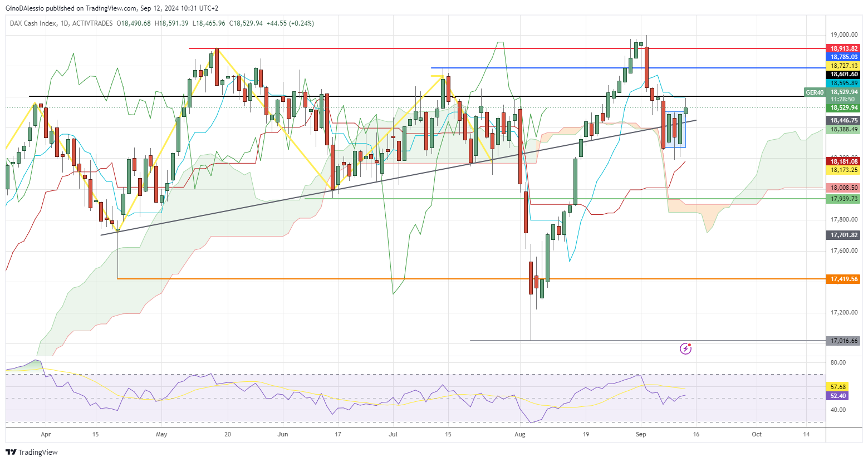Select the yellow 57.68 RSI average label
Screen dimensions: 868x462
pyautogui.click(x=838, y=387)
